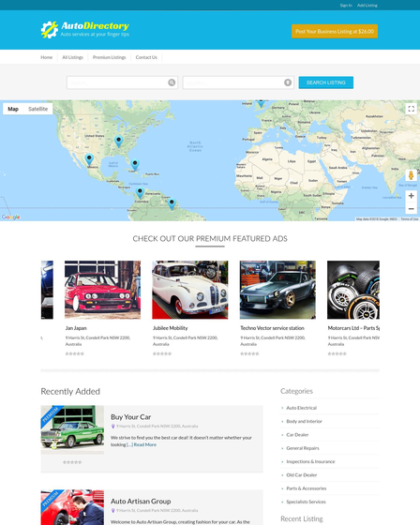
Task: Click Read More on Buy Your Car
Action: point(145,444)
